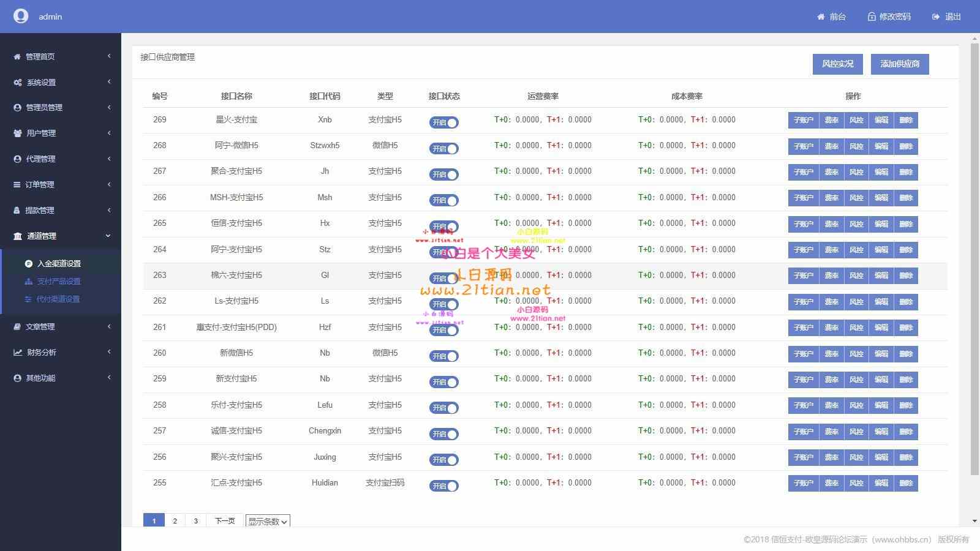The width and height of the screenshot is (980, 551).
Task: Turn off the switch for 汇点-支付宝H5
Action: [x=444, y=485]
